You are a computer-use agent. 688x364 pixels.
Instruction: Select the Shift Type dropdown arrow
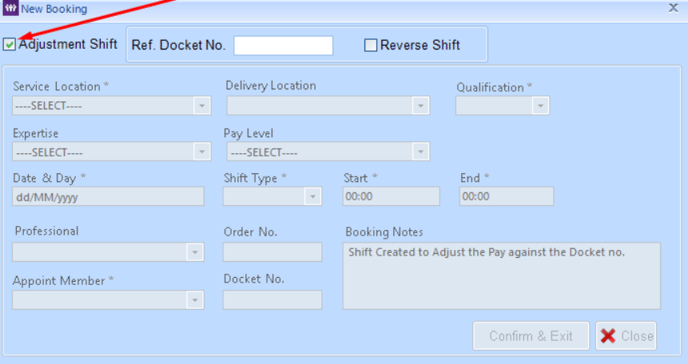click(312, 196)
